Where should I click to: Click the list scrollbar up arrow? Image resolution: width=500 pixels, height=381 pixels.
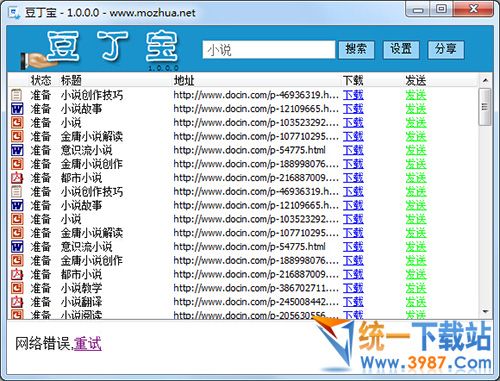(x=485, y=80)
